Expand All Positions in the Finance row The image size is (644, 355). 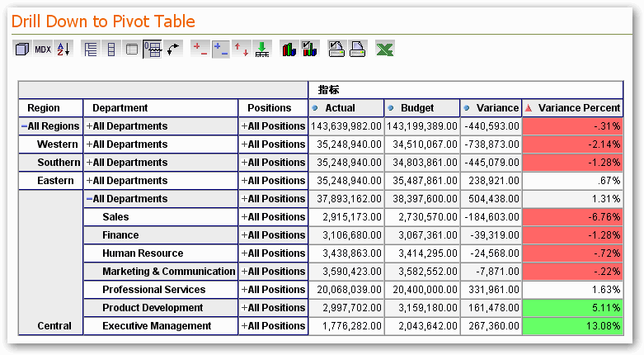click(x=244, y=235)
